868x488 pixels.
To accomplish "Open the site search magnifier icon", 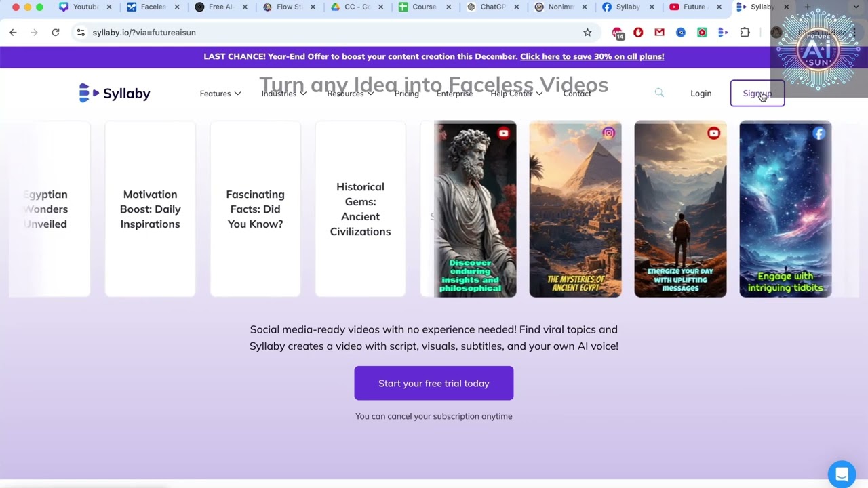I will point(659,93).
